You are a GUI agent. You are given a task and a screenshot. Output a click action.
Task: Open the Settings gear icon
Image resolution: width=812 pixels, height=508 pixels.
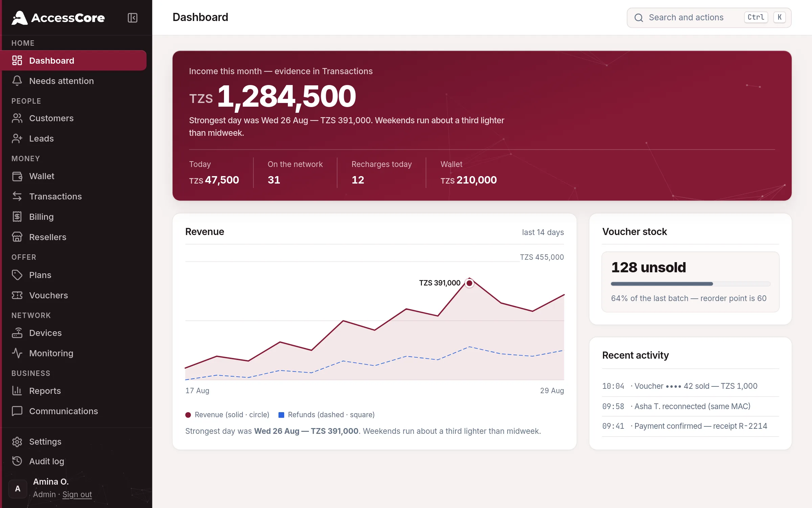(x=17, y=442)
